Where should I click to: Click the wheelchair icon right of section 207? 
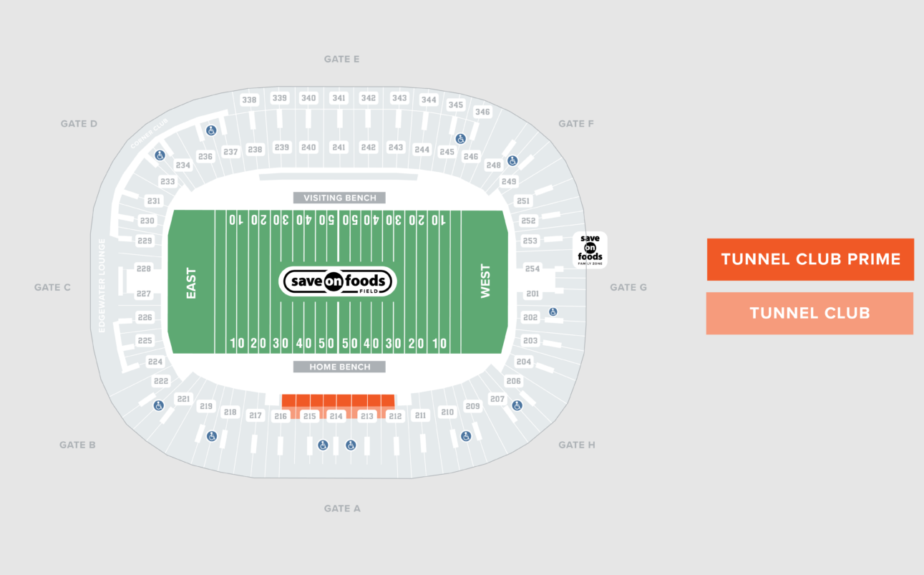517,405
